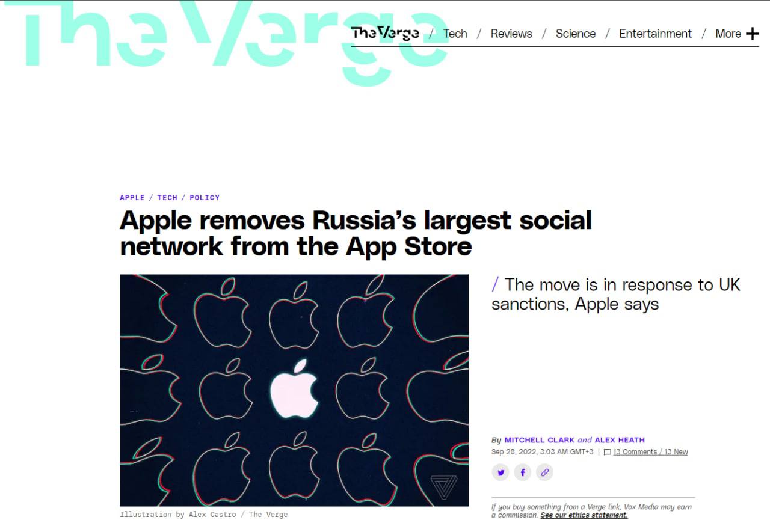Click the small Verge logo in navigation
This screenshot has width=770, height=532.
(386, 33)
